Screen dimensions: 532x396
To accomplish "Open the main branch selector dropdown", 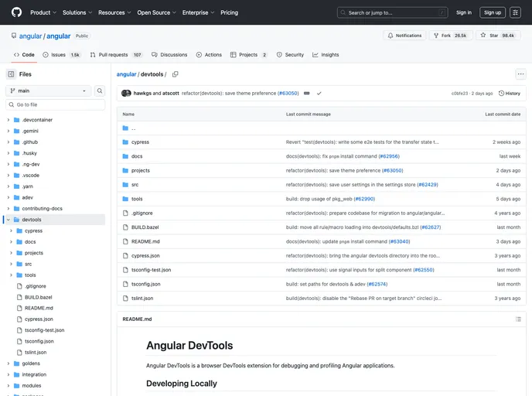I will (x=48, y=90).
